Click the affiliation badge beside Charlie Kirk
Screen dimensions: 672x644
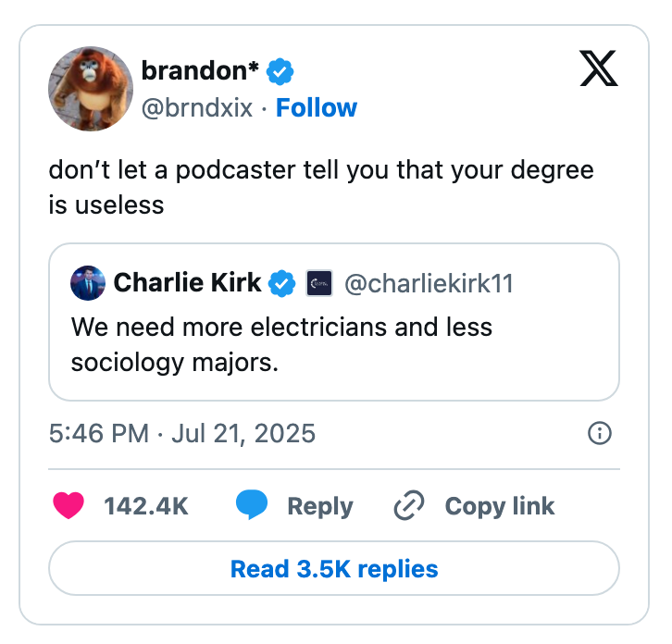click(x=318, y=283)
